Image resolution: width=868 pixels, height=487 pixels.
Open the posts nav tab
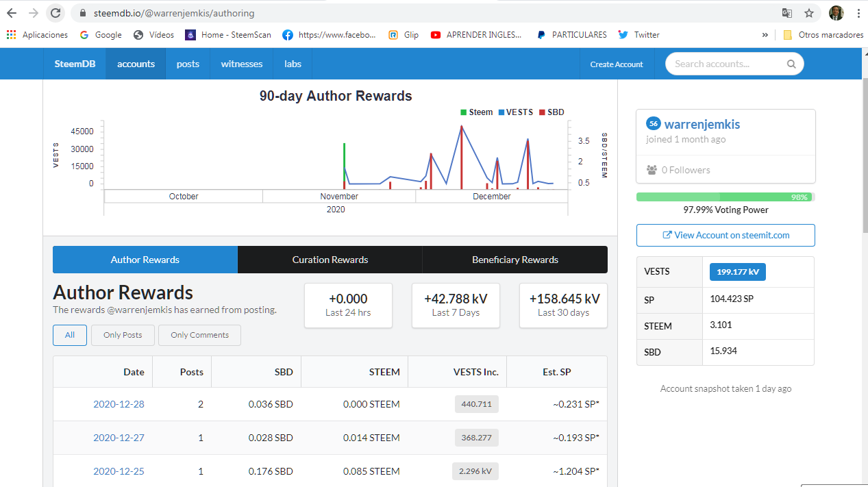[x=188, y=64]
